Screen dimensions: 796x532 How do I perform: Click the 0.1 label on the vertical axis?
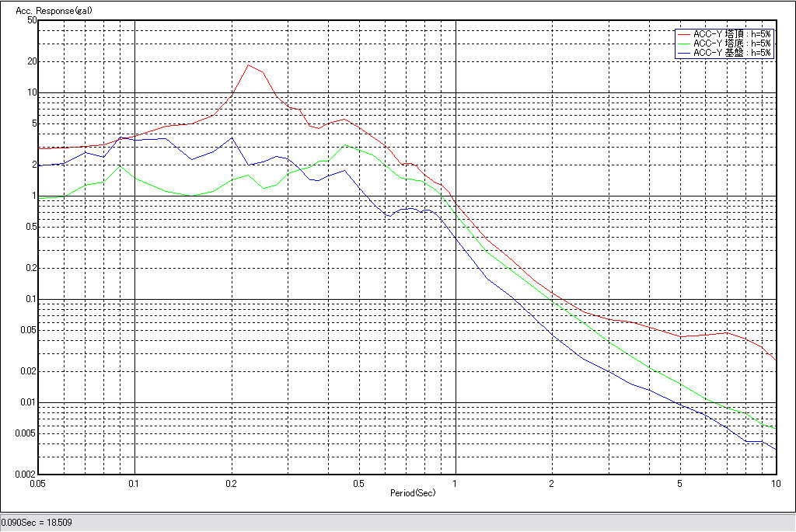pyautogui.click(x=30, y=299)
